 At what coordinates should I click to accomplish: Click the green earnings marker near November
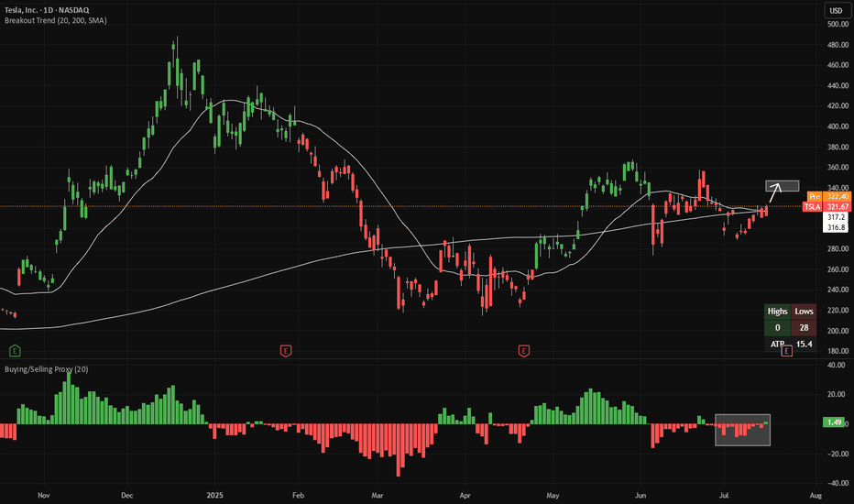pyautogui.click(x=15, y=351)
